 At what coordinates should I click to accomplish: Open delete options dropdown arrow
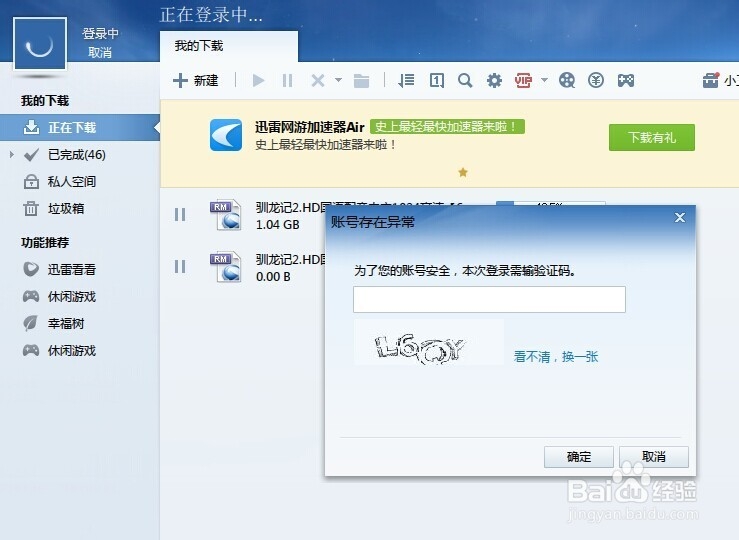[338, 80]
